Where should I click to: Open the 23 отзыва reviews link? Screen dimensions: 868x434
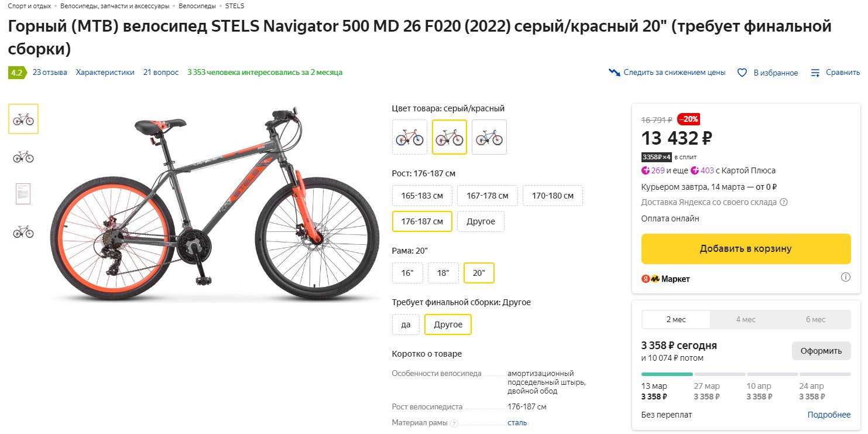tap(50, 73)
